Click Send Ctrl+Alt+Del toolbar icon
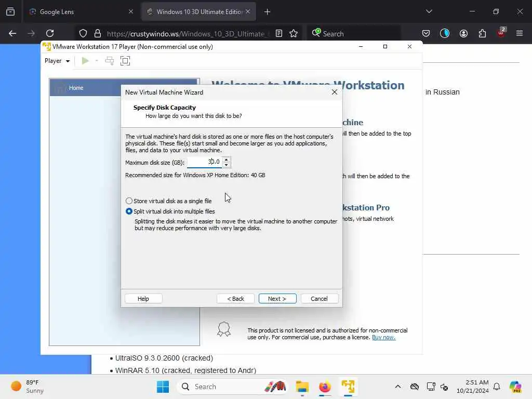 [x=110, y=61]
